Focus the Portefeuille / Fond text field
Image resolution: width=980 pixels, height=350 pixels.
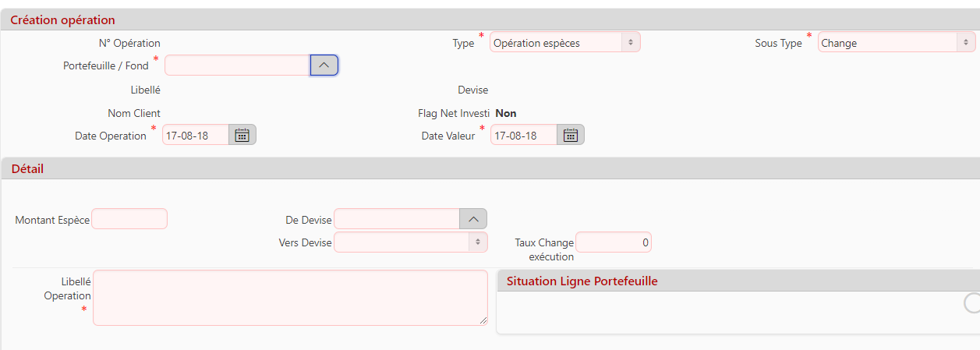[x=238, y=65]
